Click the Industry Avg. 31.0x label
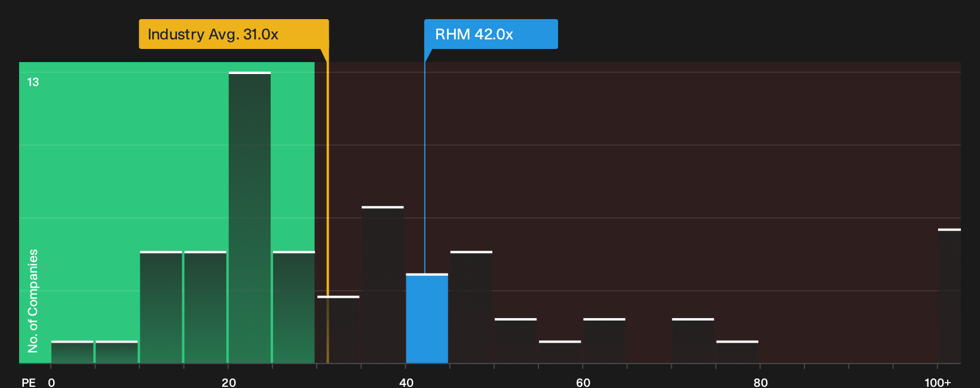980x388 pixels. pos(234,34)
